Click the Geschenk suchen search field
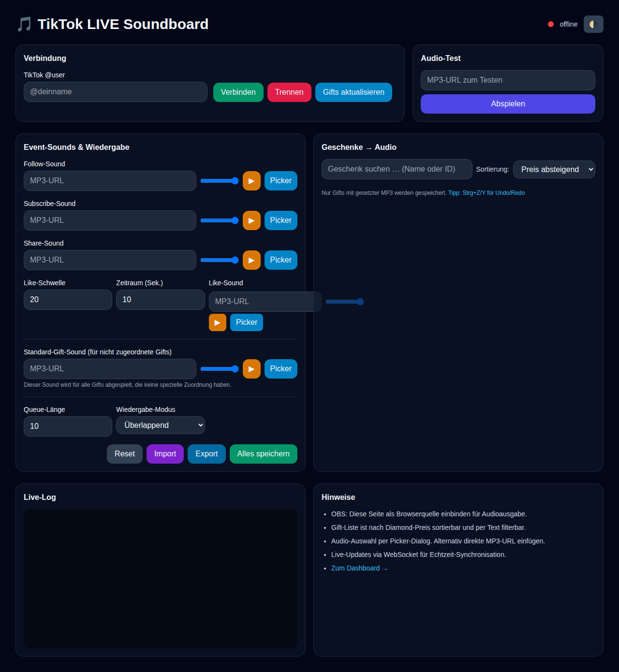Viewport: 619px width, 672px height. [x=397, y=169]
